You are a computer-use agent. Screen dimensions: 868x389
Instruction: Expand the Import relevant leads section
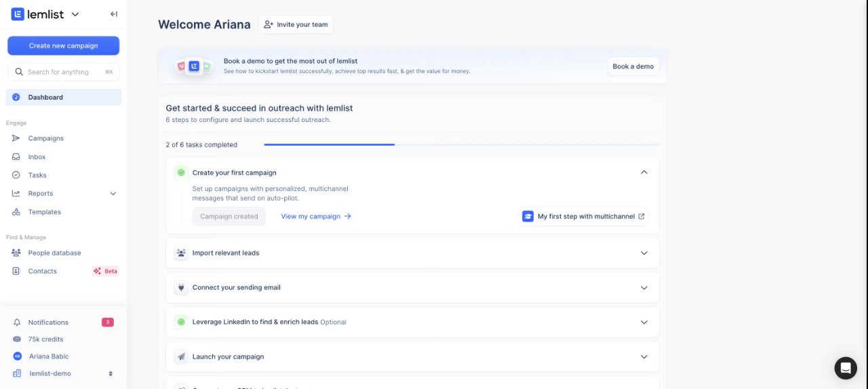644,253
